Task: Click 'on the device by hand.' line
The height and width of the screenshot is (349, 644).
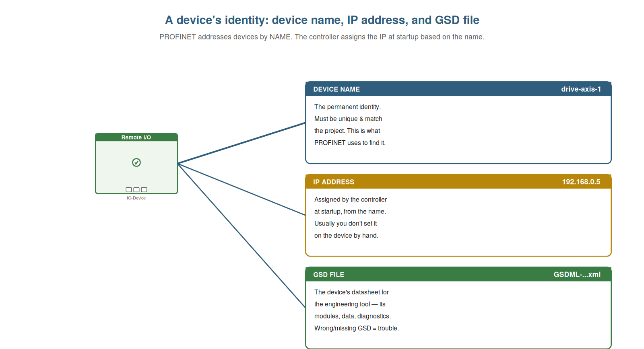Action: point(346,236)
